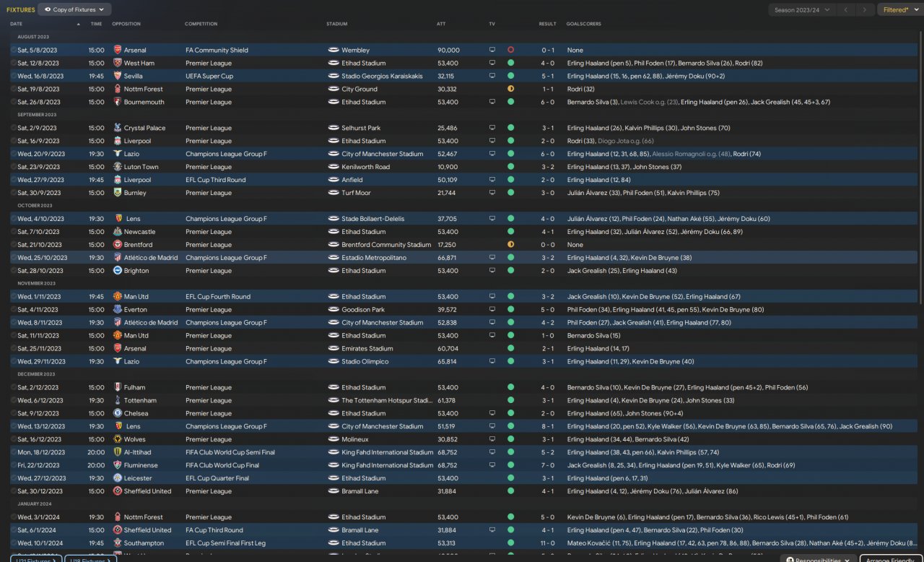Click the Brentford Community Stadium name
Screen dimensions: 924x562
(386, 245)
